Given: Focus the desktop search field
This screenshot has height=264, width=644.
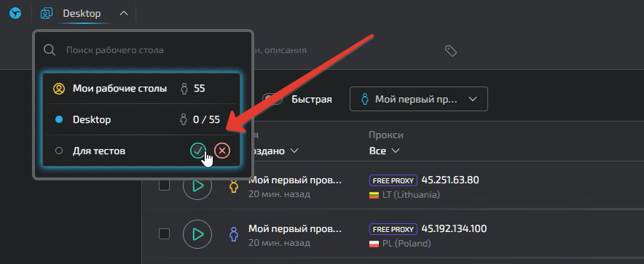Looking at the screenshot, I should (143, 50).
